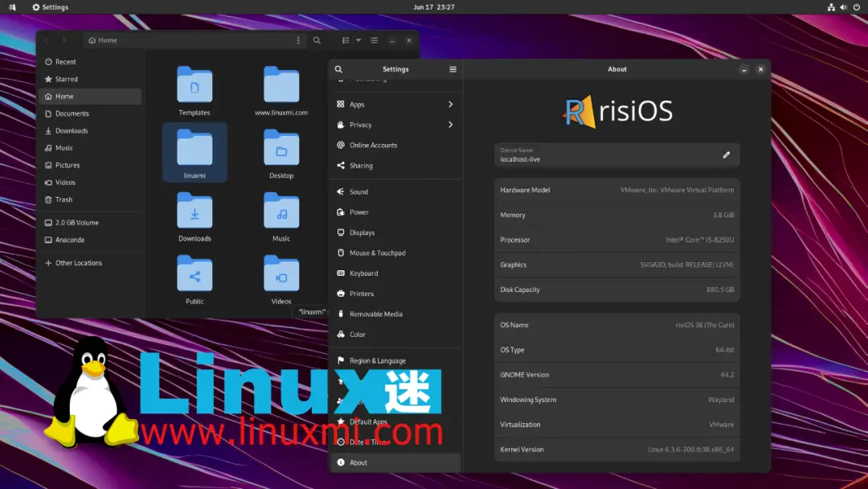
Task: Open Sound settings panel
Action: pyautogui.click(x=395, y=191)
